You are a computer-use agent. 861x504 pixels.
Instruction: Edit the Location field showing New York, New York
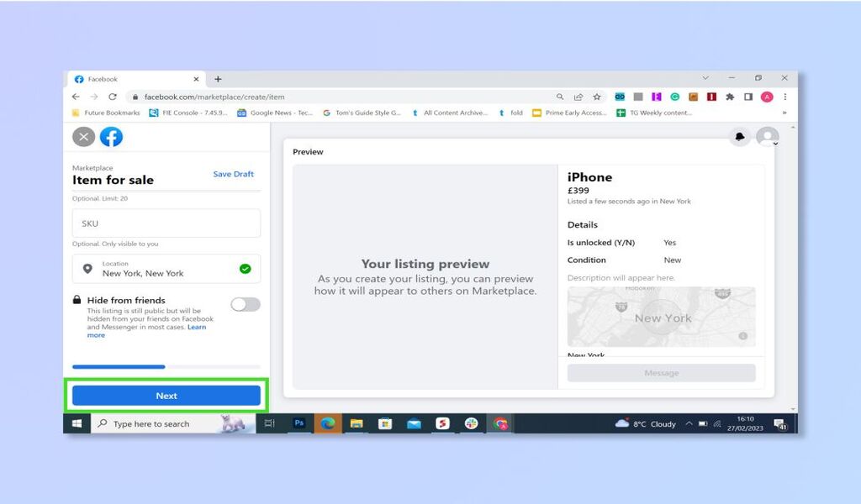(x=166, y=269)
